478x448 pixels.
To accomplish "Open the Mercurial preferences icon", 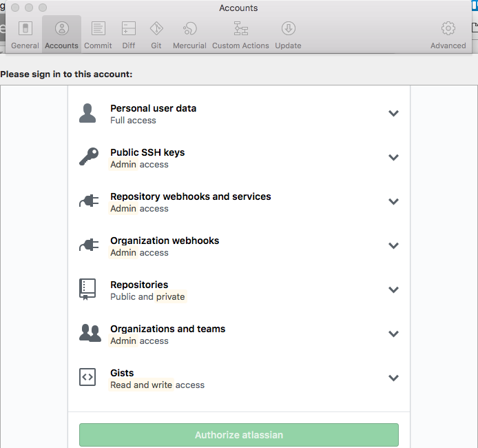I will tap(189, 29).
